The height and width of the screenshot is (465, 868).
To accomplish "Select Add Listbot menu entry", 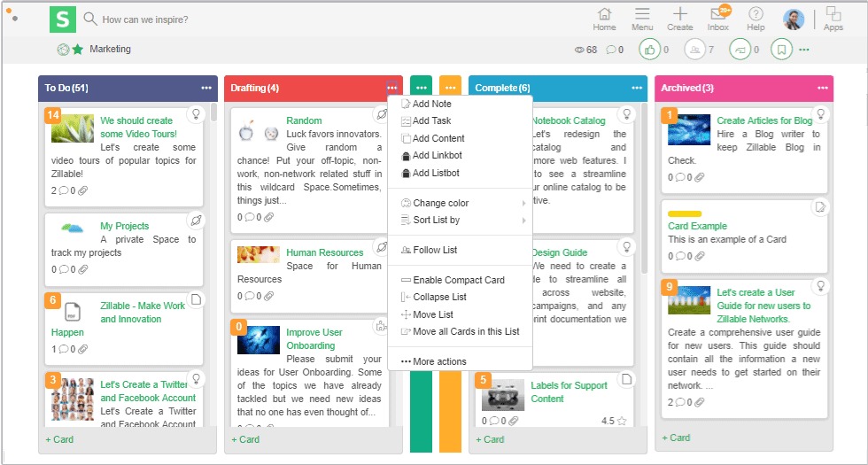I will [460, 174].
